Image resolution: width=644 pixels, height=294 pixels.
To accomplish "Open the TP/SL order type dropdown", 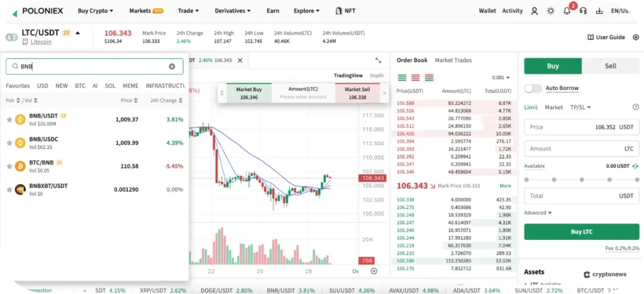I will point(580,107).
